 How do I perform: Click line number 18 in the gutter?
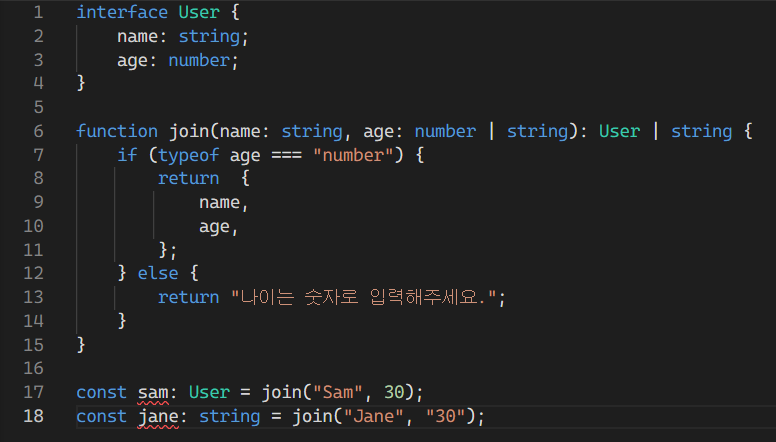34,416
